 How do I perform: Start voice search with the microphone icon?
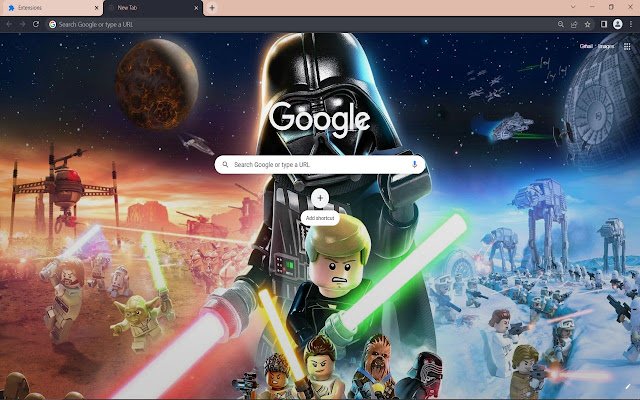pos(414,164)
